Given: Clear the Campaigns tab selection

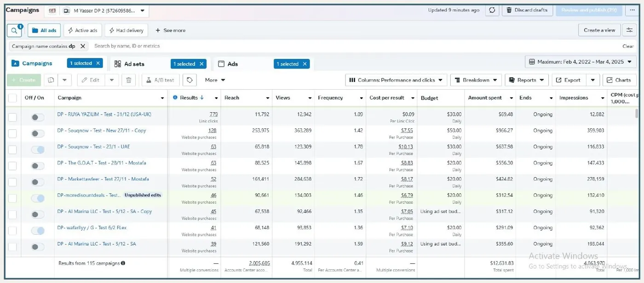Looking at the screenshot, I should point(98,64).
